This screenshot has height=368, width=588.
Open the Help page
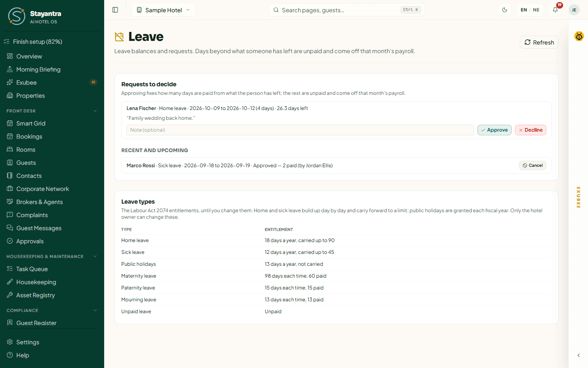(52, 355)
